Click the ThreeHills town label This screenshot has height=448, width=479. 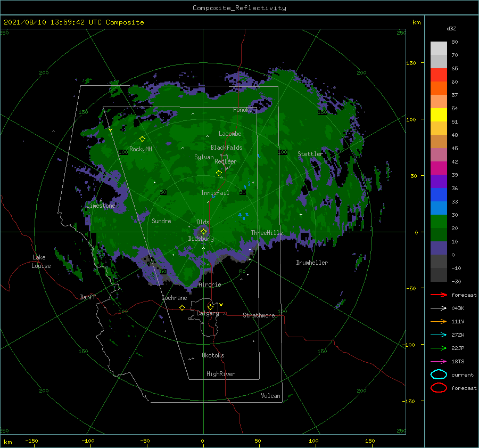point(267,233)
